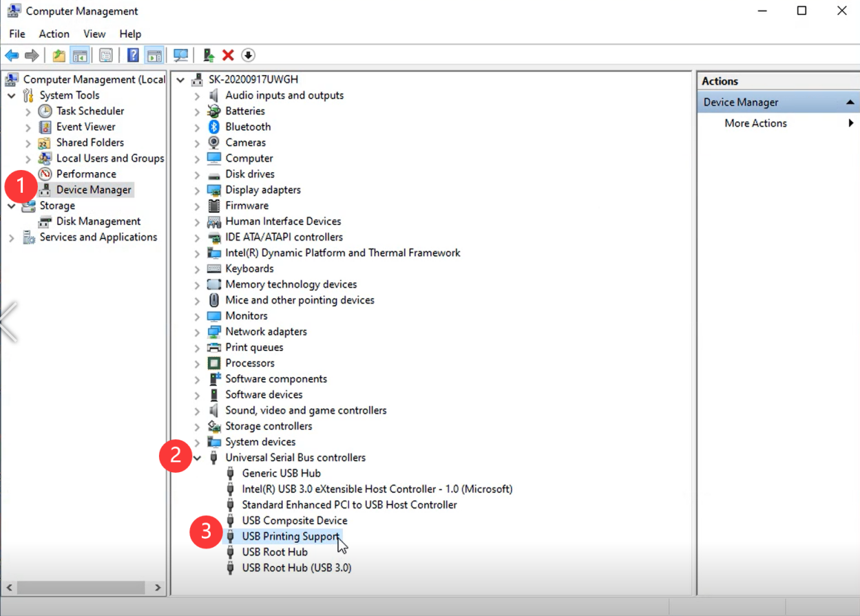Open the View menu
860x616 pixels.
coord(94,34)
